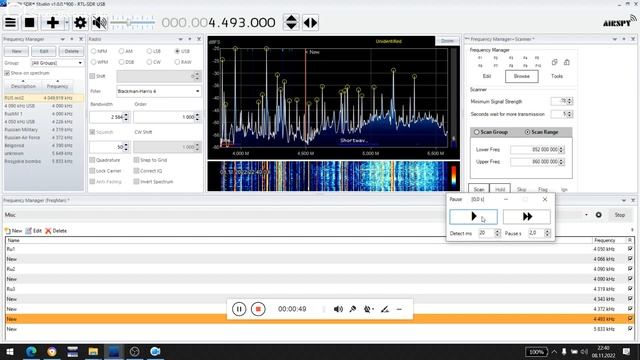
Task: Sort by Description column header
Action: coord(23,86)
